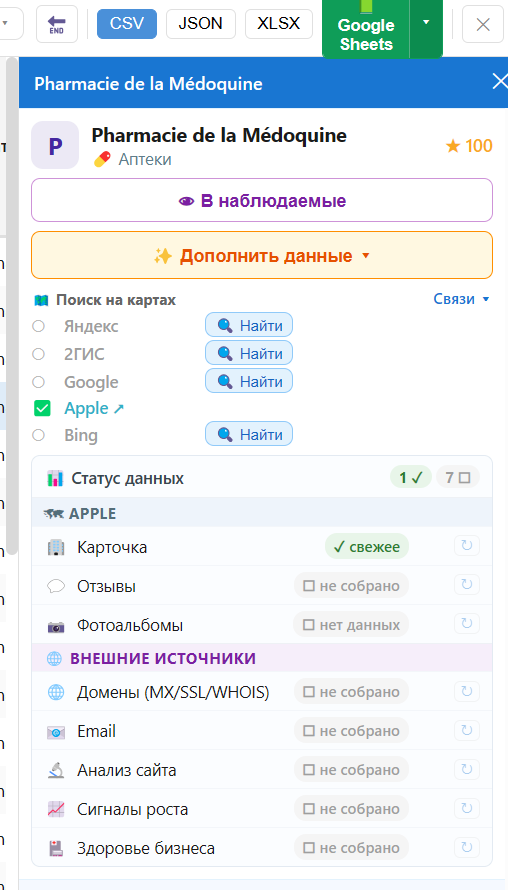Click the Аптеки category label
Screen dimensions: 508x890
click(x=145, y=159)
